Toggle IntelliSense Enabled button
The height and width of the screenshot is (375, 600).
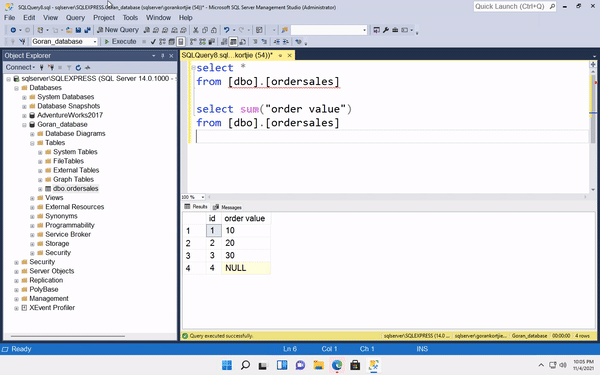tap(181, 41)
